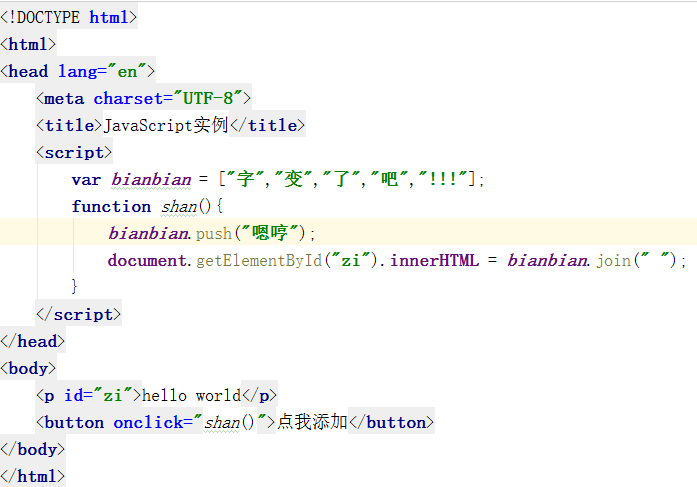Click the opening script tag
The image size is (697, 487).
click(x=74, y=152)
